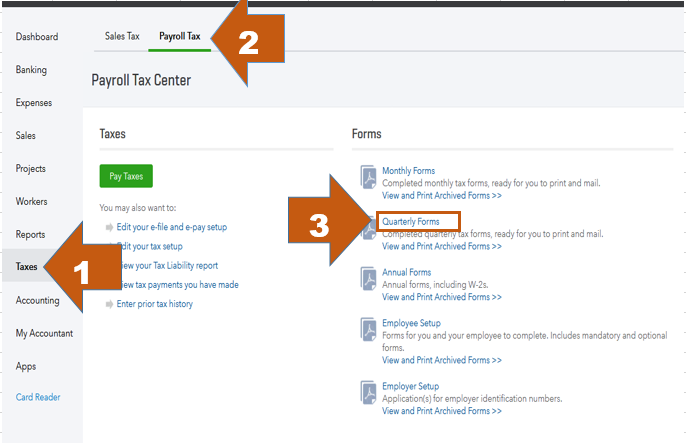Click the Annual Forms PDF icon
The height and width of the screenshot is (443, 686).
pyautogui.click(x=368, y=279)
